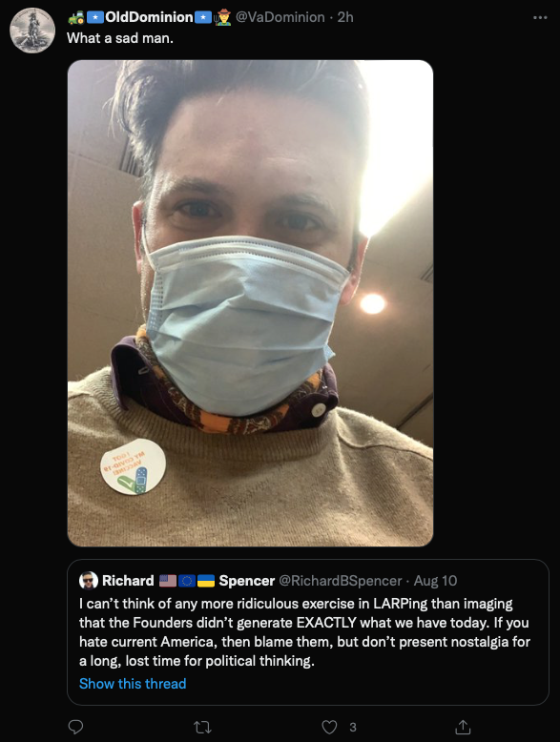
Task: Open Richard Spencer's small quoted avatar
Action: coord(89,581)
